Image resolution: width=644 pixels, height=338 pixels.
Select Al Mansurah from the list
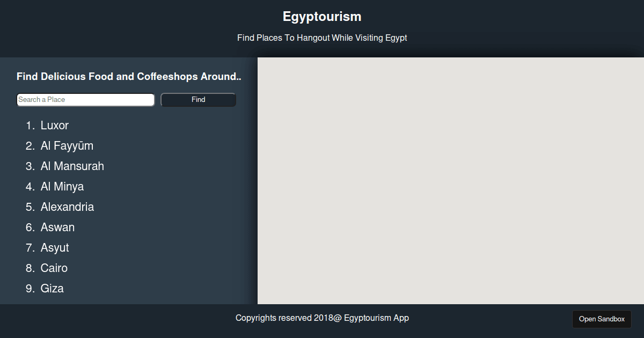click(72, 166)
